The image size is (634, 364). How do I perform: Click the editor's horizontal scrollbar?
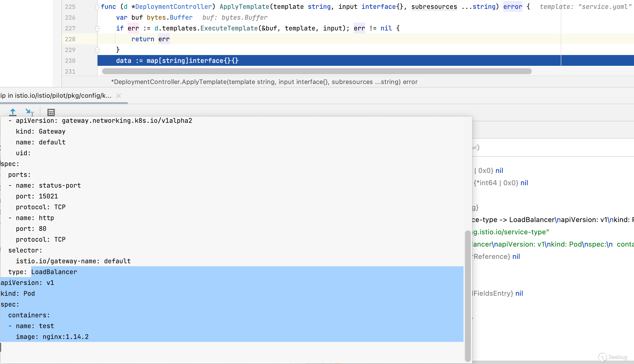(317, 71)
